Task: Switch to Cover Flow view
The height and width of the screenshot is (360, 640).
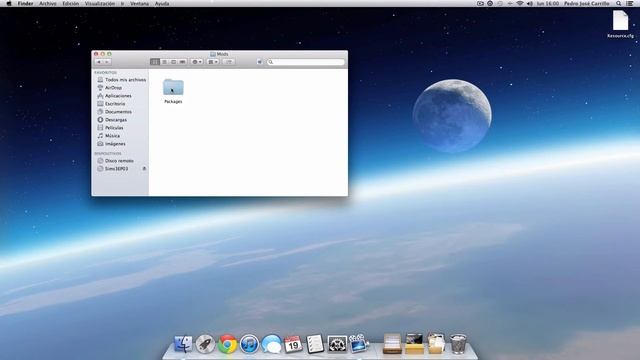Action: (x=182, y=62)
